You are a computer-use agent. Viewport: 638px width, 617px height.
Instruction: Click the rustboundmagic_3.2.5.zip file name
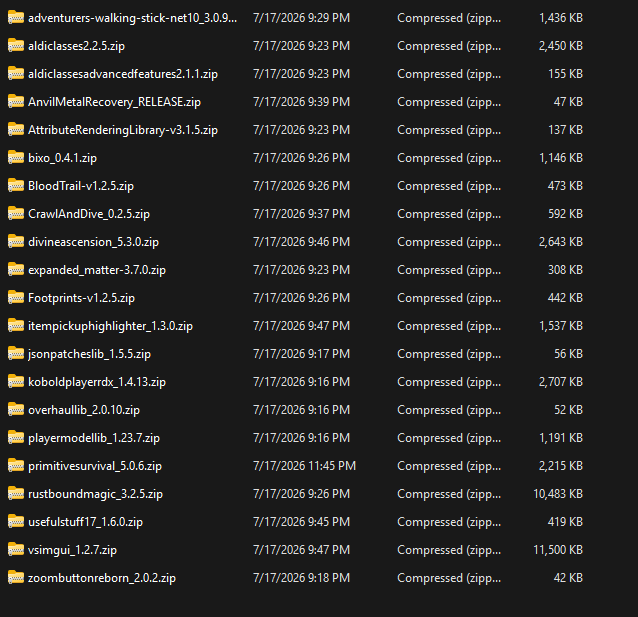pyautogui.click(x=95, y=494)
